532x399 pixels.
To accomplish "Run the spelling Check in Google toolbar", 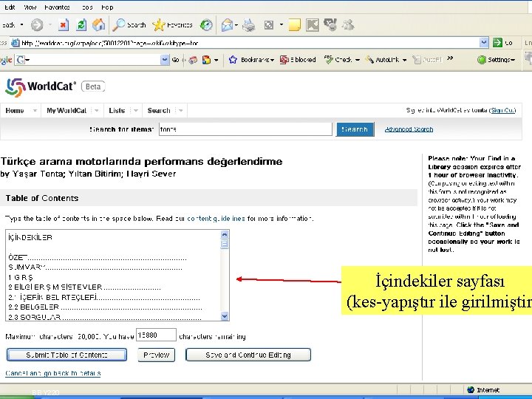I will tap(338, 60).
